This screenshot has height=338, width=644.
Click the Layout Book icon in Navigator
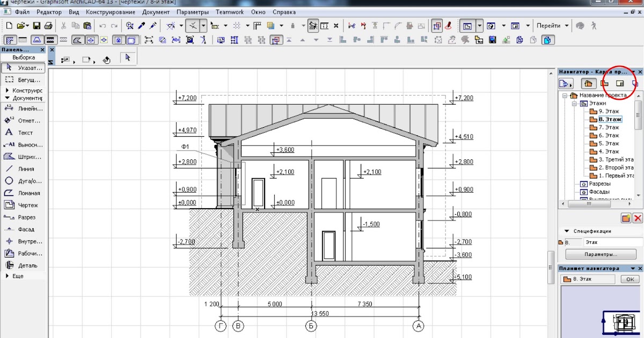click(x=620, y=84)
